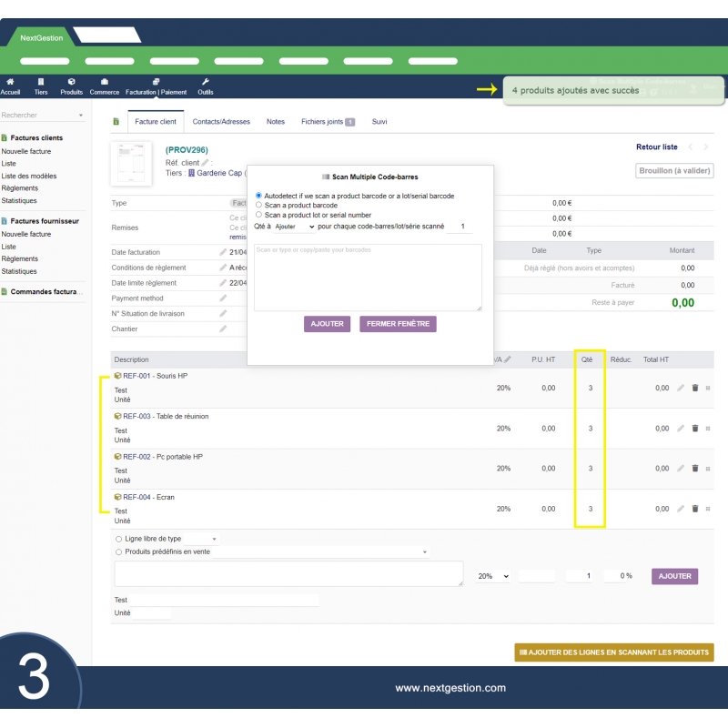
Task: Click trash icon for REF-004 Ecran line
Action: (x=695, y=509)
